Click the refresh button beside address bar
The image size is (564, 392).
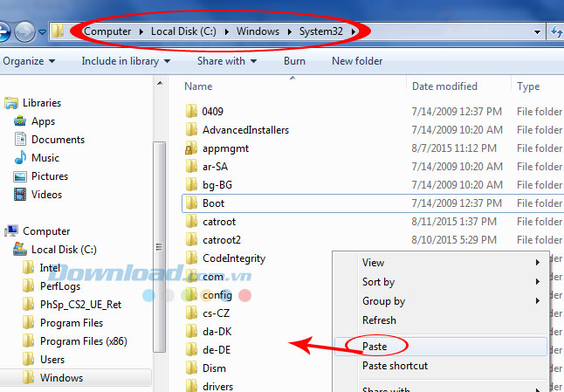coord(556,31)
